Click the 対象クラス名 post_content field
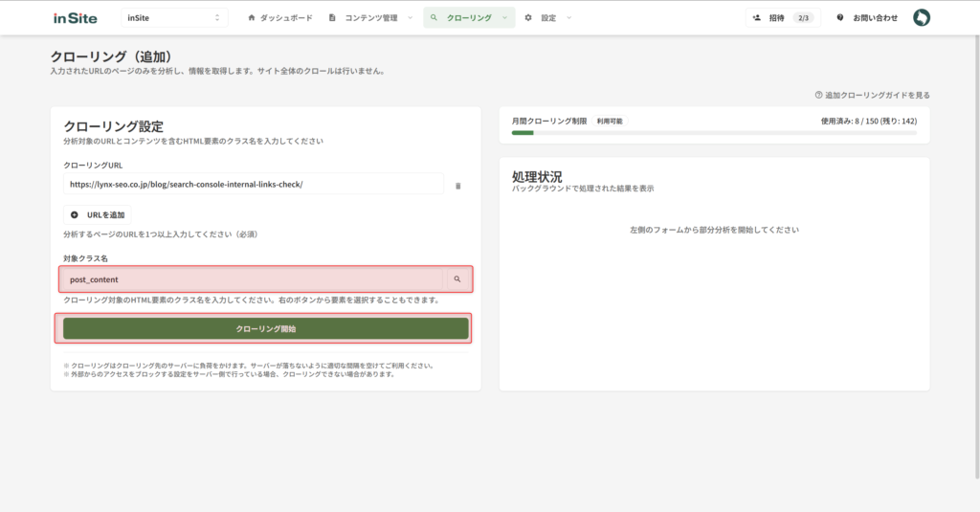This screenshot has width=980, height=512. (x=251, y=279)
